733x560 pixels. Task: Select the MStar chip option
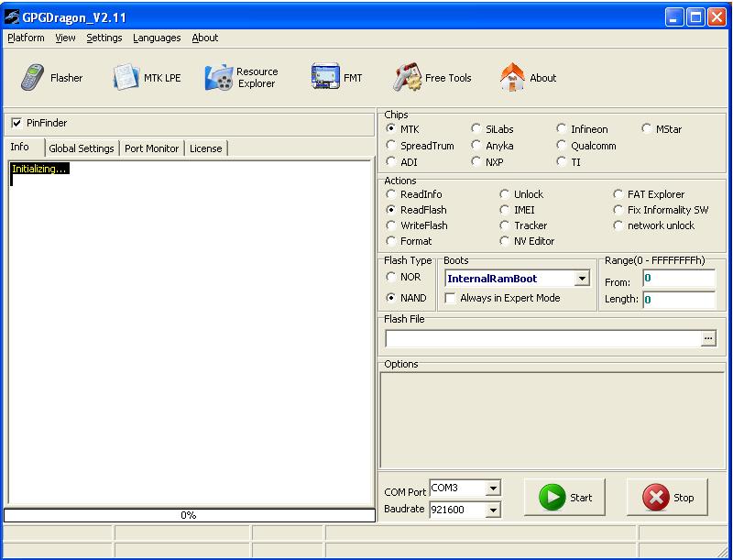[647, 128]
